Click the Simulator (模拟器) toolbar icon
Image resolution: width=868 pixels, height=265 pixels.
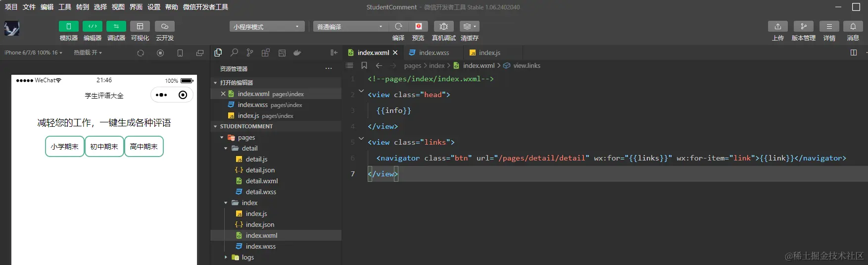pos(68,26)
